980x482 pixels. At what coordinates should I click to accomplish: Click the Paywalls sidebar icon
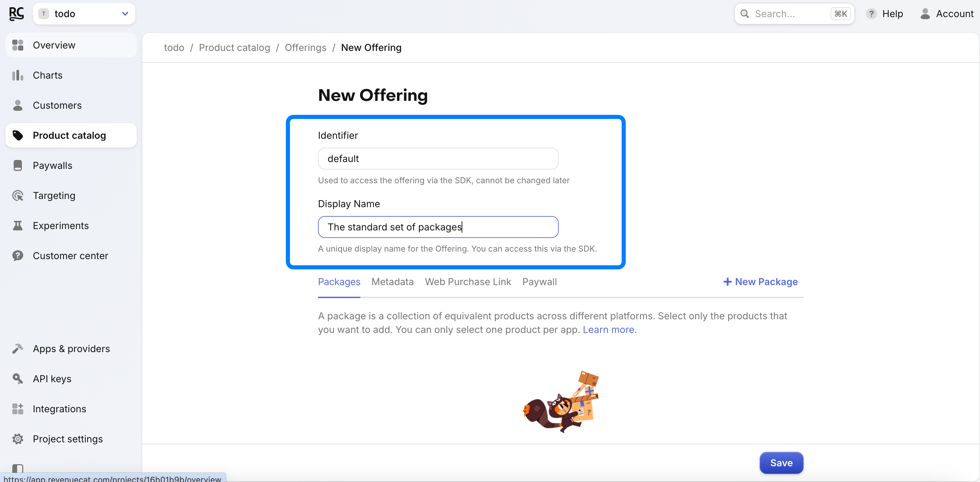pyautogui.click(x=17, y=165)
